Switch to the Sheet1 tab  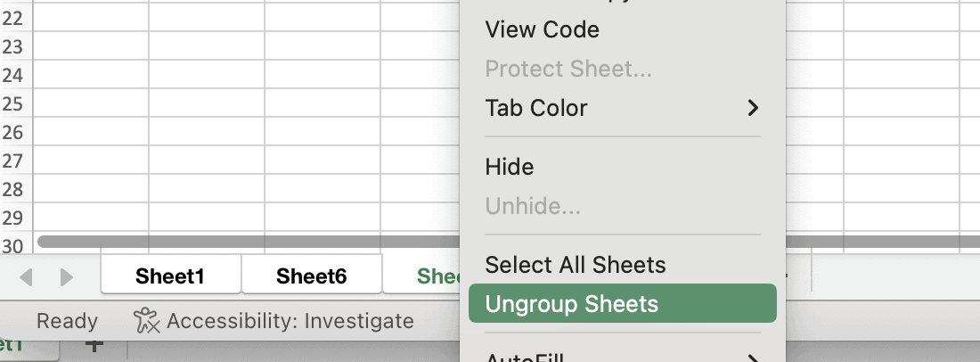170,276
